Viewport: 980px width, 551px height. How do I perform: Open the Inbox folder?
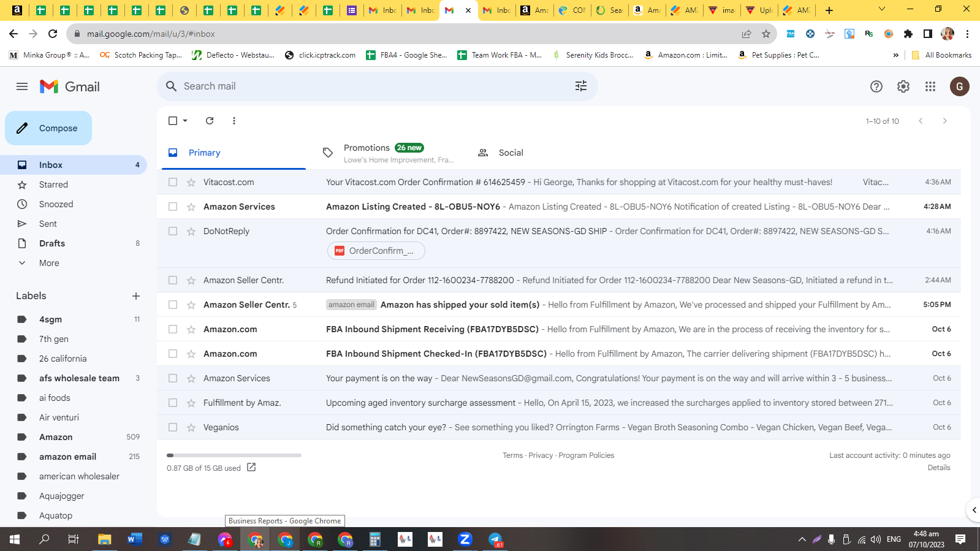74,165
